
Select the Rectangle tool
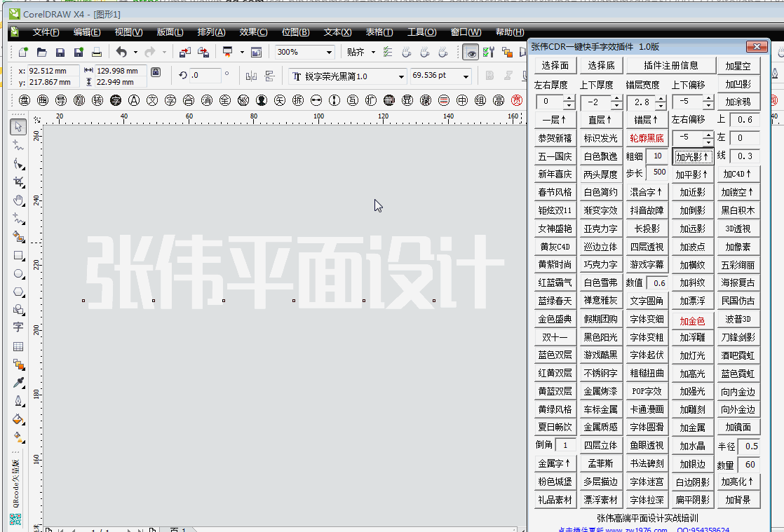coord(18,255)
